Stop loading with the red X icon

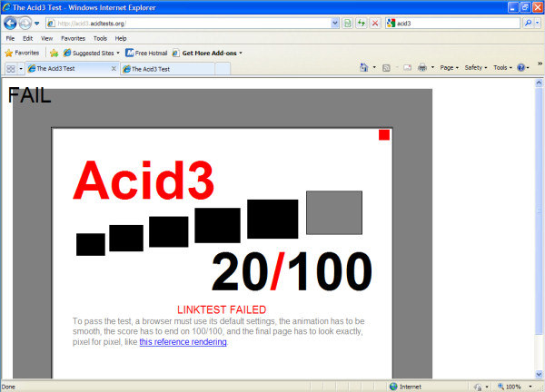click(x=375, y=24)
